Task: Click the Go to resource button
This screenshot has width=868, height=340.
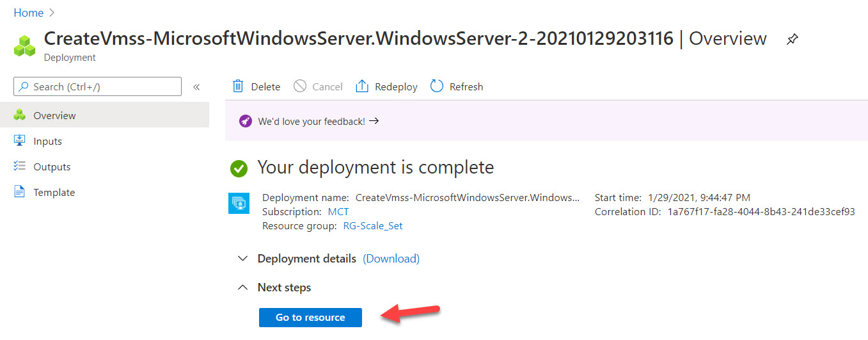Action: click(310, 318)
